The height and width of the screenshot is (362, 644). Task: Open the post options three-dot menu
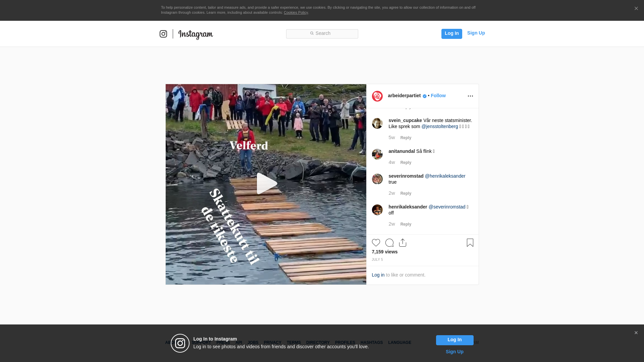pos(470,96)
